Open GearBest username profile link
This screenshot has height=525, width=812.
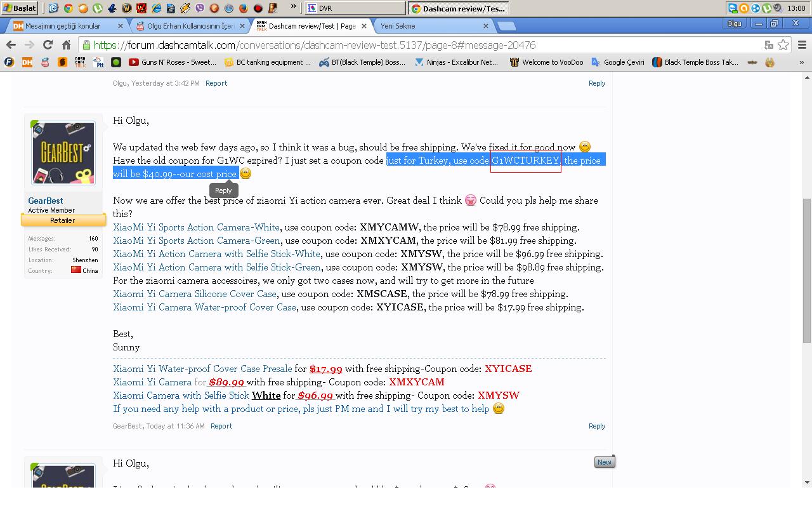45,201
